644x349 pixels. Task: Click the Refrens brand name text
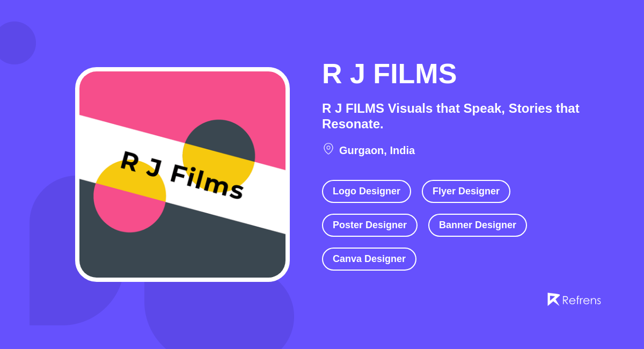(582, 300)
